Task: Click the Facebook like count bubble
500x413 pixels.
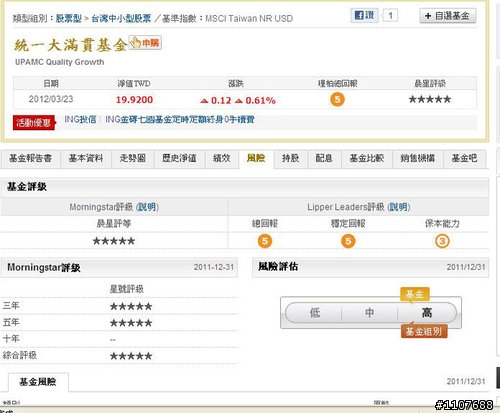Action: click(390, 15)
